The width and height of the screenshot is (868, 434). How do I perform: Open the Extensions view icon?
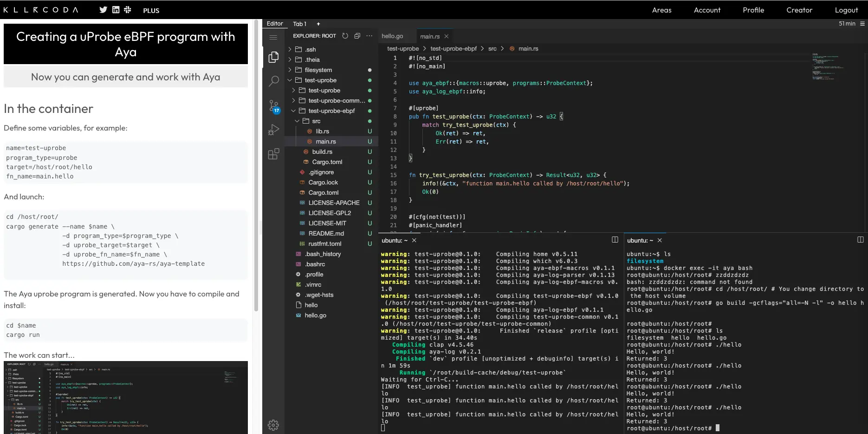pyautogui.click(x=273, y=154)
